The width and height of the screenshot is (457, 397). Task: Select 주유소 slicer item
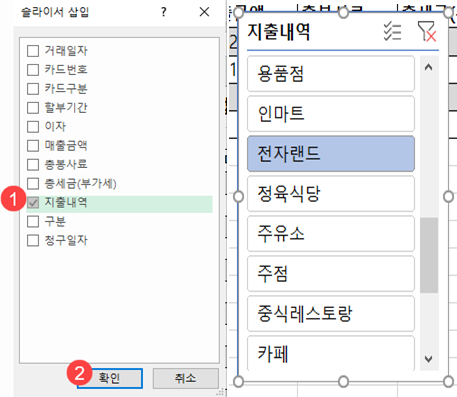331,234
